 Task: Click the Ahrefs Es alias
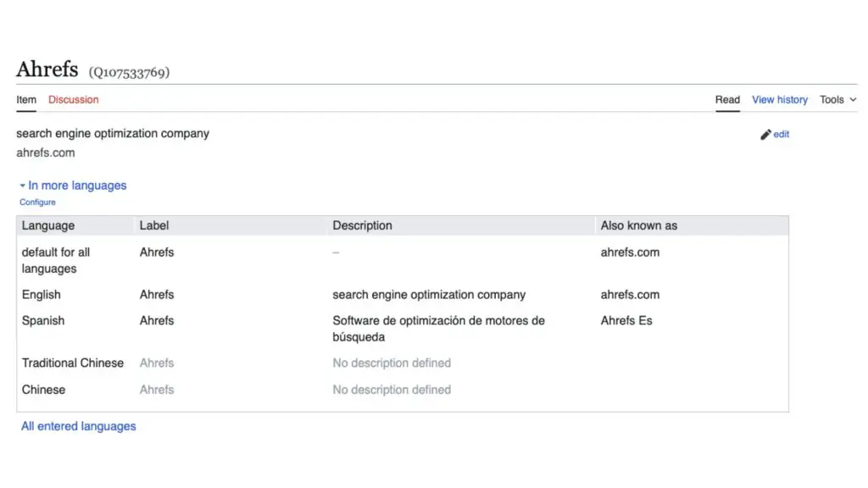pos(626,321)
